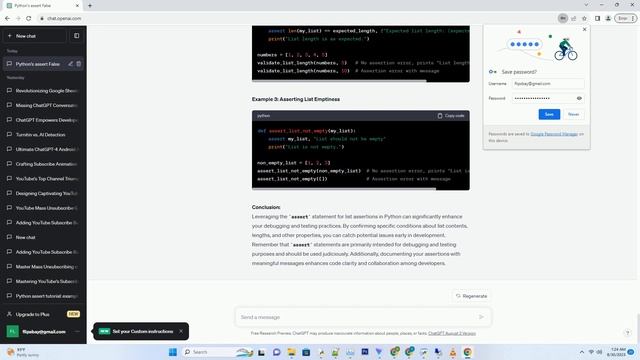Open Photoshop from the taskbar
The image size is (640, 360).
pyautogui.click(x=365, y=352)
